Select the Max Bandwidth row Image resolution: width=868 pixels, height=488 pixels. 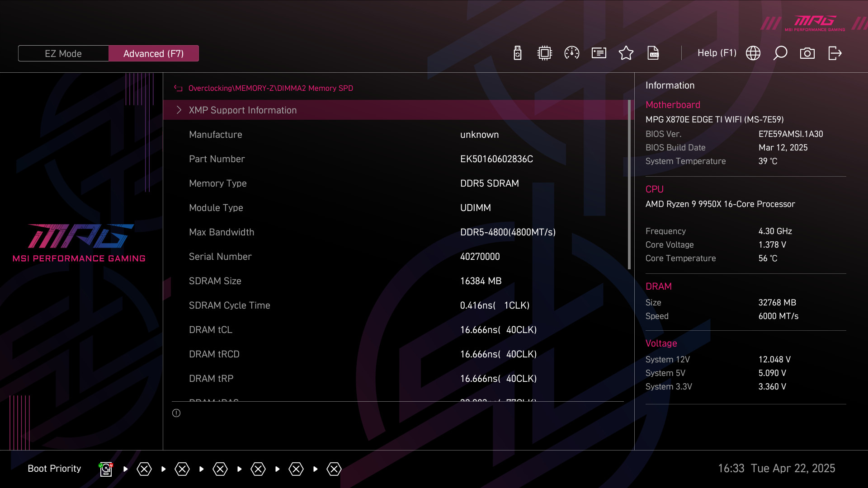[x=396, y=232]
